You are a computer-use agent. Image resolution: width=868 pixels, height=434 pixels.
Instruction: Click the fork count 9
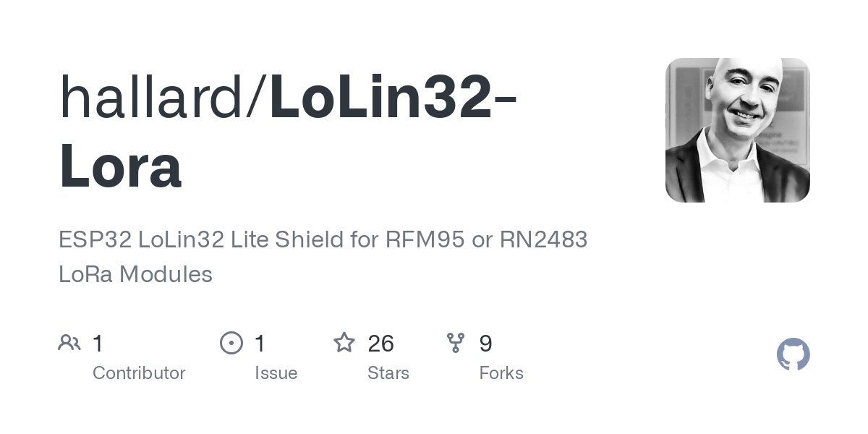(485, 344)
